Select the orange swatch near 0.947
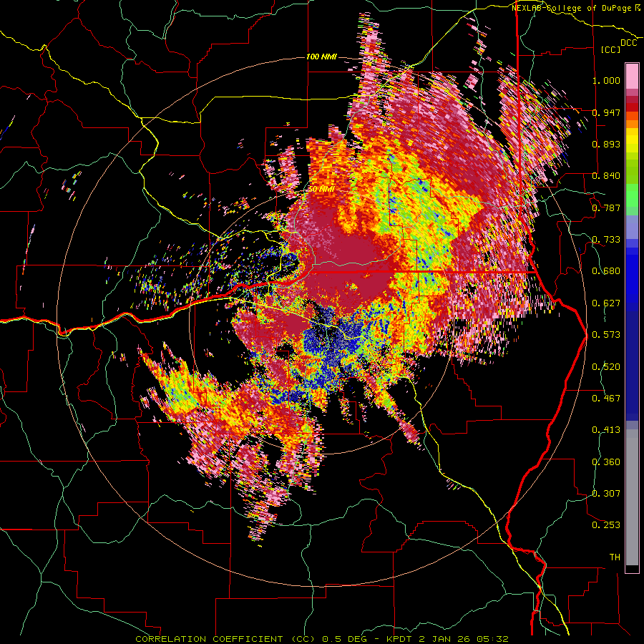Viewport: 644px width, 644px height. click(x=632, y=116)
